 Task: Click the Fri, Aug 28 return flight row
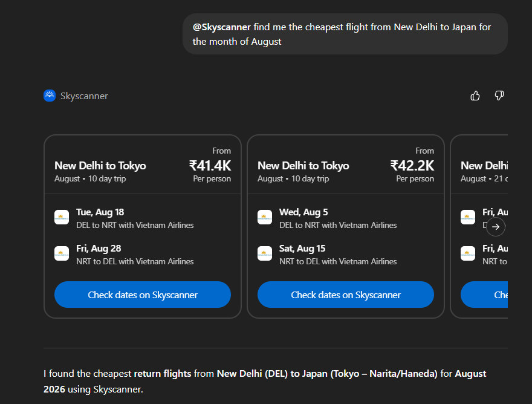click(x=135, y=255)
